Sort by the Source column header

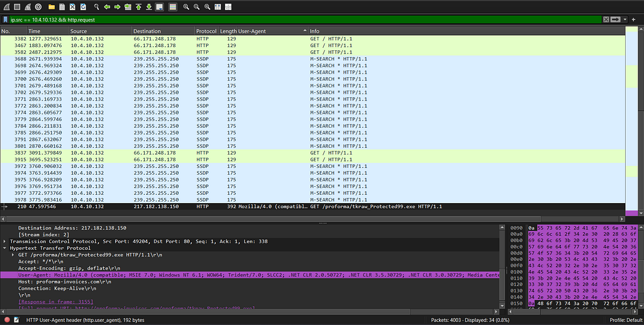(x=100, y=31)
